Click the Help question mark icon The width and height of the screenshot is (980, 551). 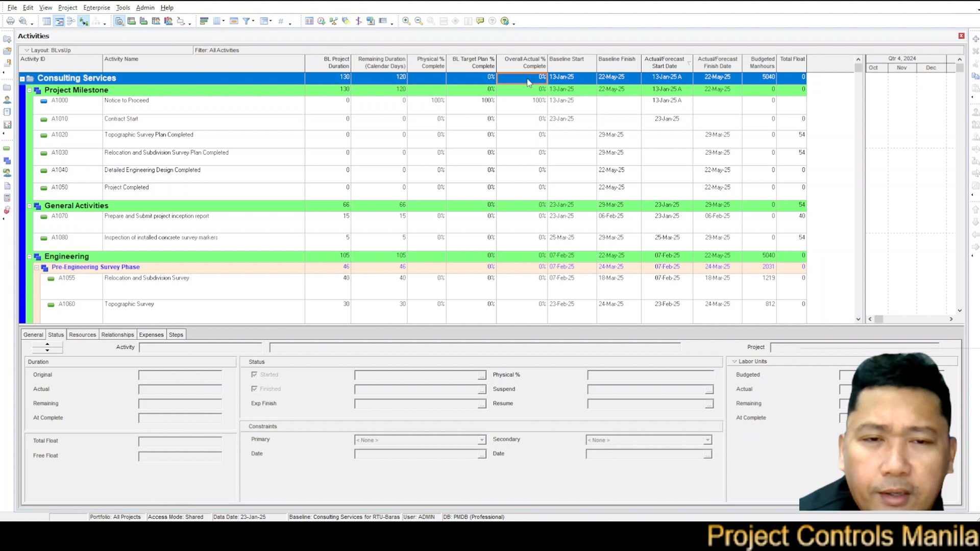click(x=504, y=21)
